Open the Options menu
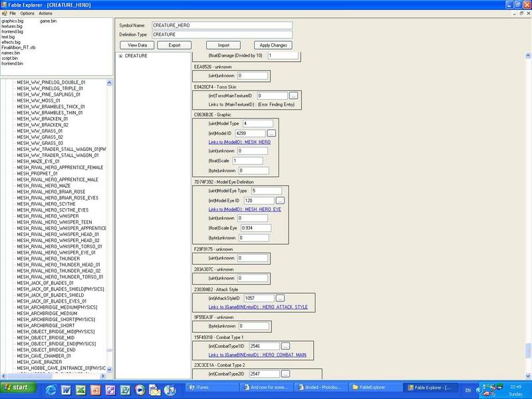Image resolution: width=532 pixels, height=399 pixels. point(27,13)
